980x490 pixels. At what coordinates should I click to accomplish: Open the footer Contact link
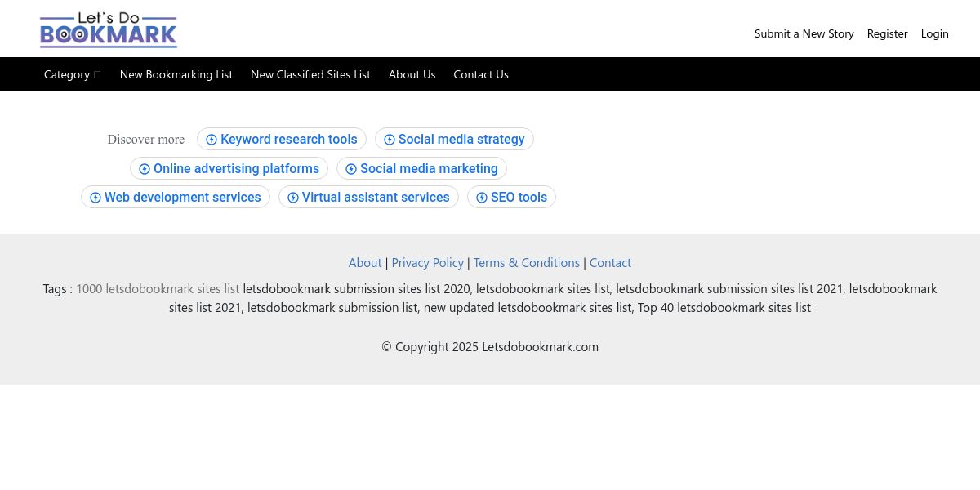pyautogui.click(x=610, y=262)
